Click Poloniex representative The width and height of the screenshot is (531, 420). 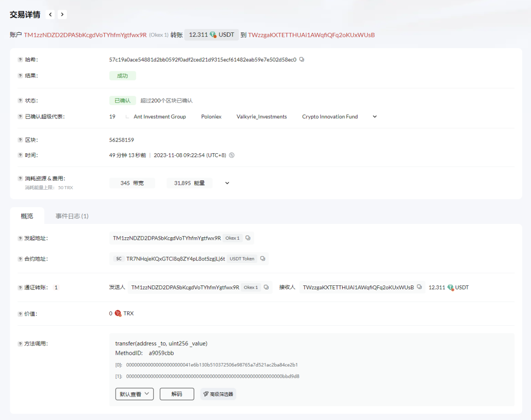[x=211, y=117]
